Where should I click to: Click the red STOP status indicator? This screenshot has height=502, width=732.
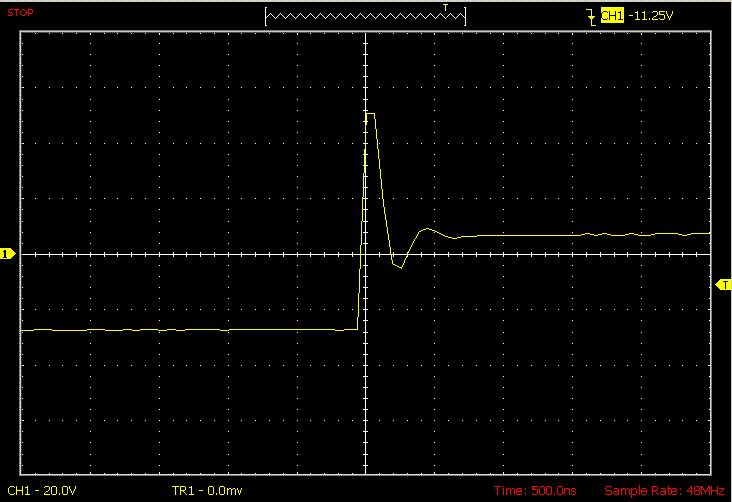point(21,13)
